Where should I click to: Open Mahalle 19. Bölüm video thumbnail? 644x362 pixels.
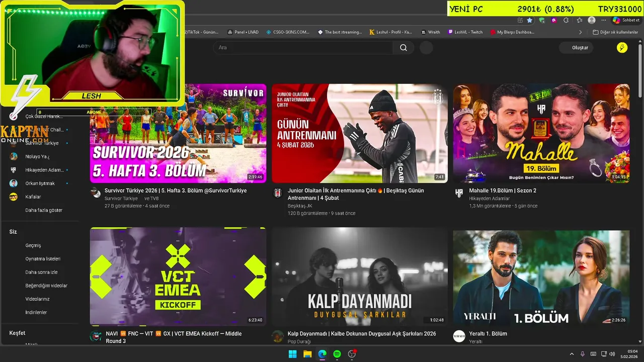pyautogui.click(x=541, y=133)
